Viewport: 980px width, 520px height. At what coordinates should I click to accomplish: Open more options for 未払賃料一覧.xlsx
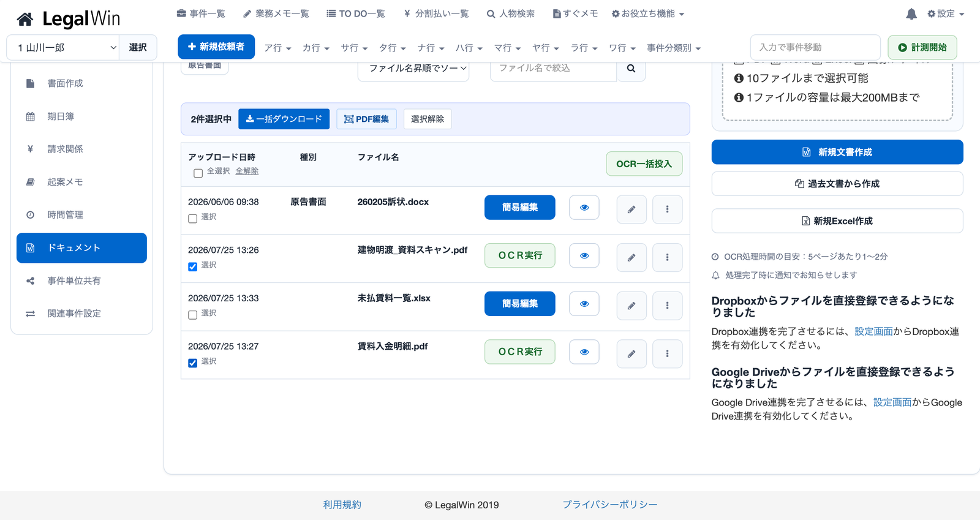668,306
